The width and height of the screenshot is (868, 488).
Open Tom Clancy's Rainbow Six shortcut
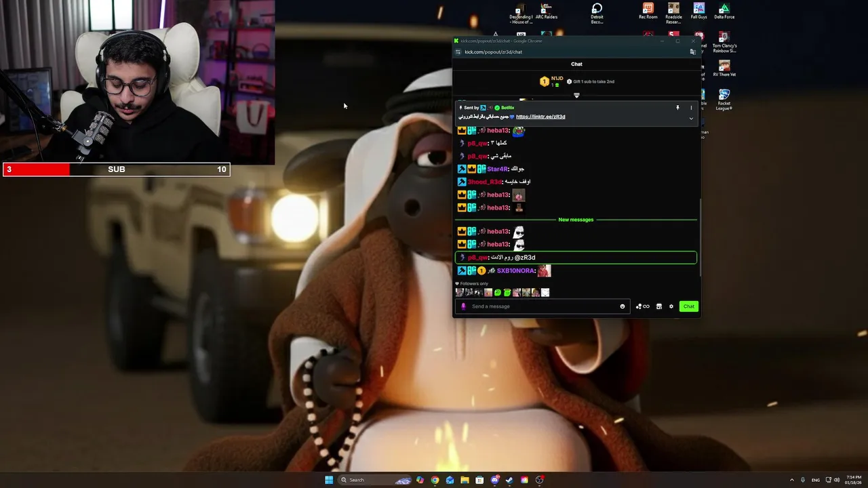click(x=724, y=42)
